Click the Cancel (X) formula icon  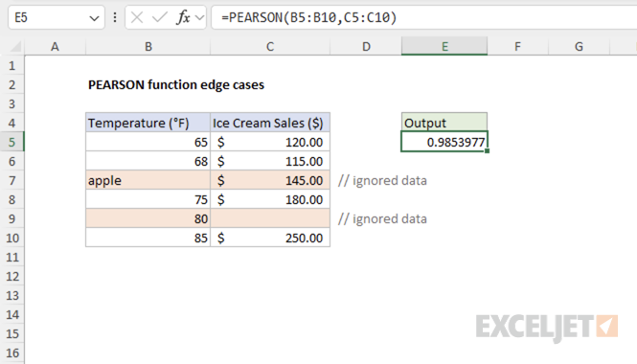coord(137,17)
